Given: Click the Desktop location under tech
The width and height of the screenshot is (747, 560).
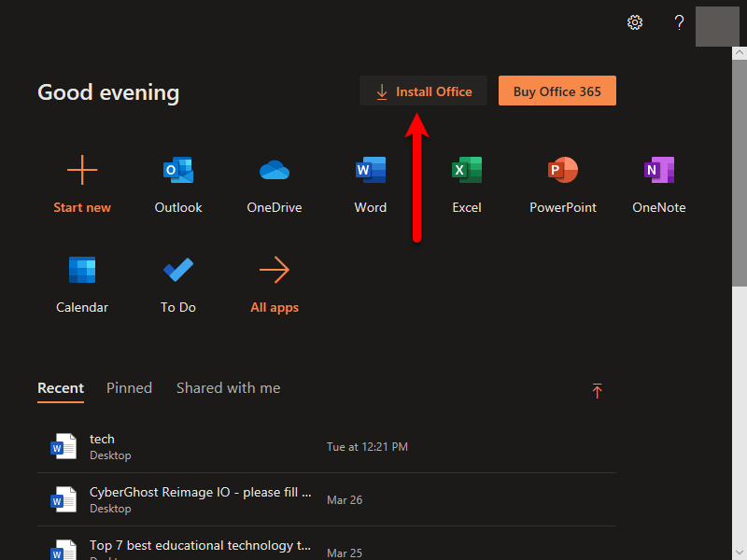Looking at the screenshot, I should [110, 455].
